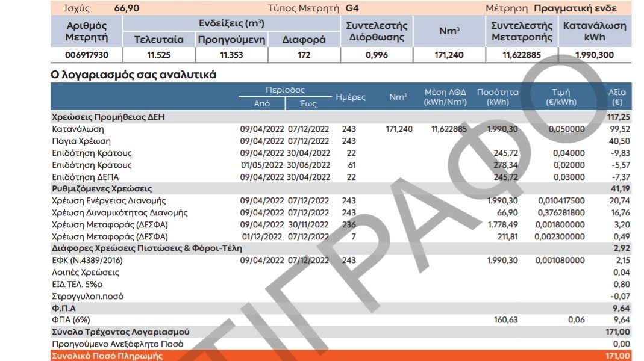Click the 'Πραγματική ένδε' measurement text
The height and width of the screenshot is (361, 644).
pyautogui.click(x=575, y=8)
